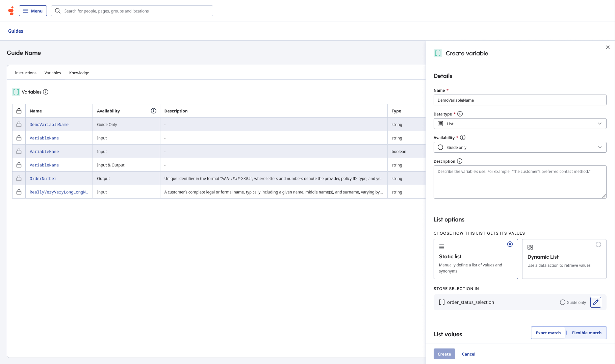
Task: Select the Static list radio option
Action: point(510,244)
